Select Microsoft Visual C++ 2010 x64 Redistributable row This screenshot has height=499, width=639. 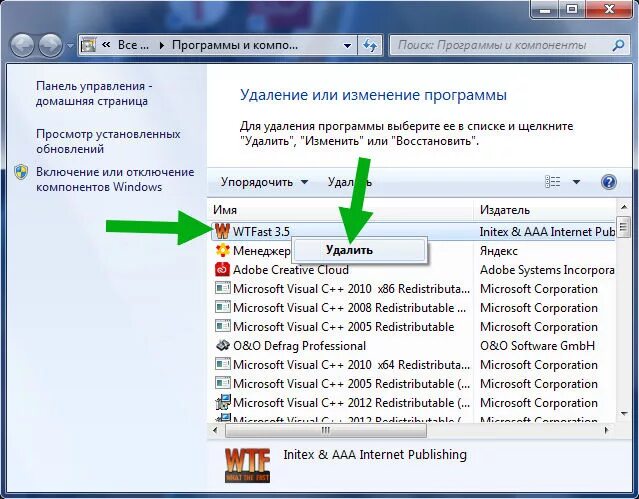point(413,364)
